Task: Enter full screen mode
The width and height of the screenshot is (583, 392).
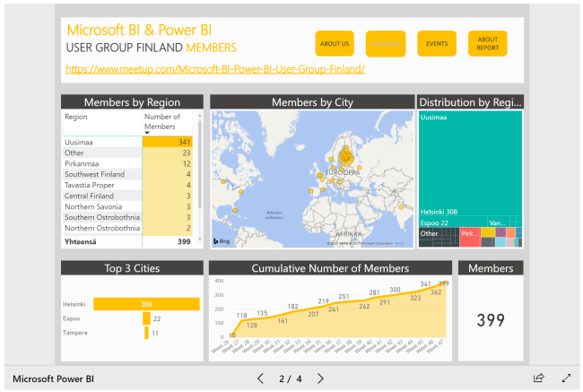Action: click(x=566, y=379)
